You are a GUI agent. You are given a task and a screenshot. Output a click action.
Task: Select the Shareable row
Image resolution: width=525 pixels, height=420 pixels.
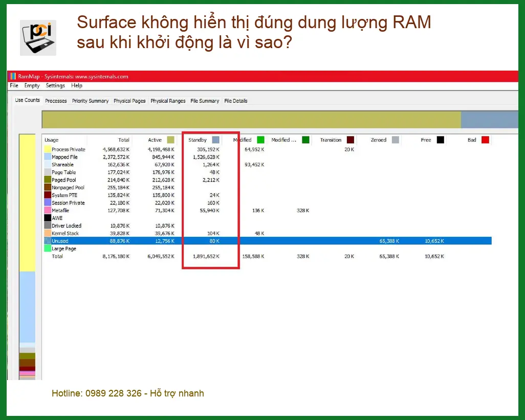[x=268, y=165]
